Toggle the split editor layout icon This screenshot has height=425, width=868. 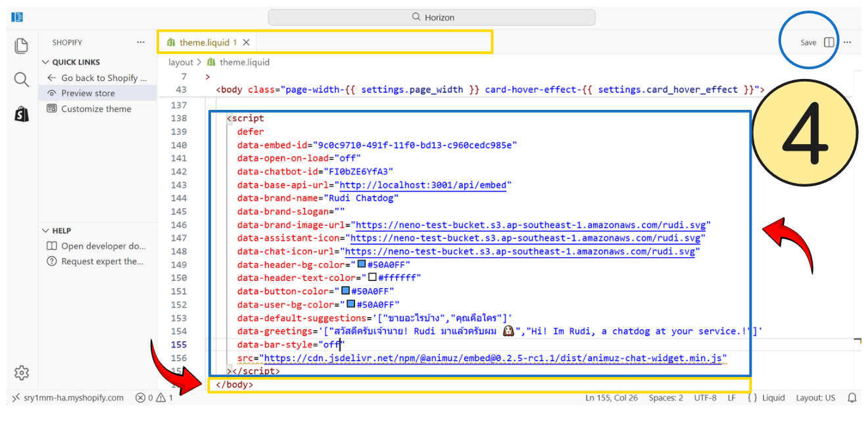tap(829, 42)
